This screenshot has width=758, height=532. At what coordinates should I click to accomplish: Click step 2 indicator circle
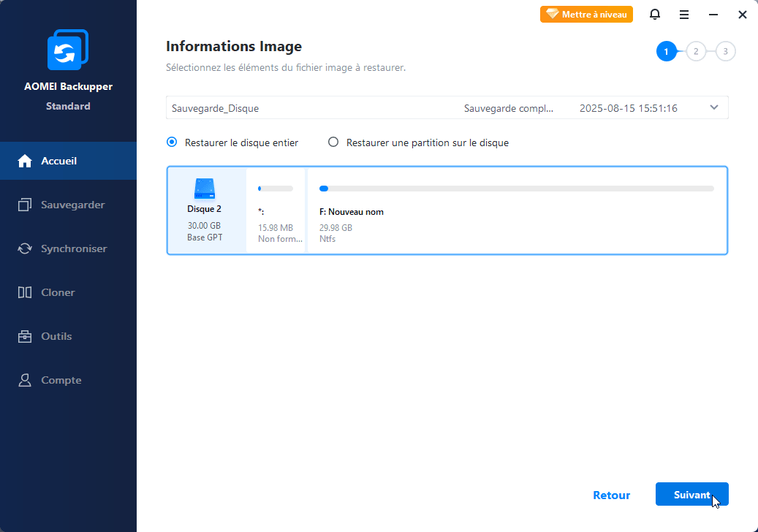coord(696,51)
